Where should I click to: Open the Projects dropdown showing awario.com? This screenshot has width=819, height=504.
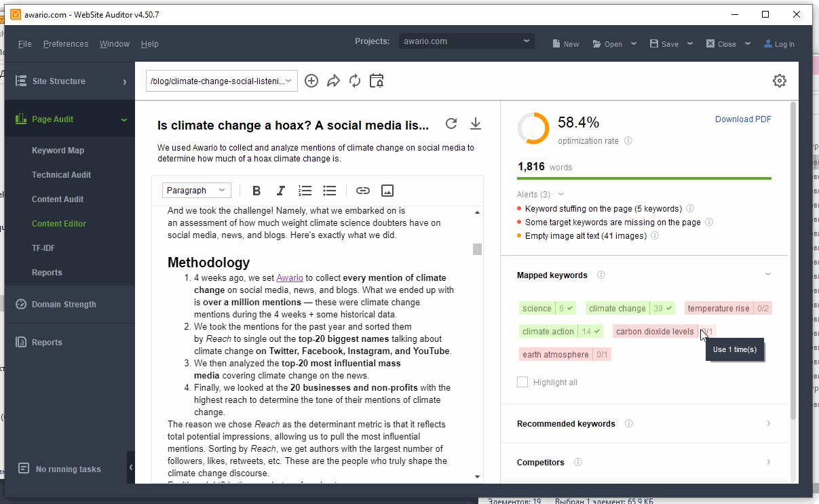[466, 41]
